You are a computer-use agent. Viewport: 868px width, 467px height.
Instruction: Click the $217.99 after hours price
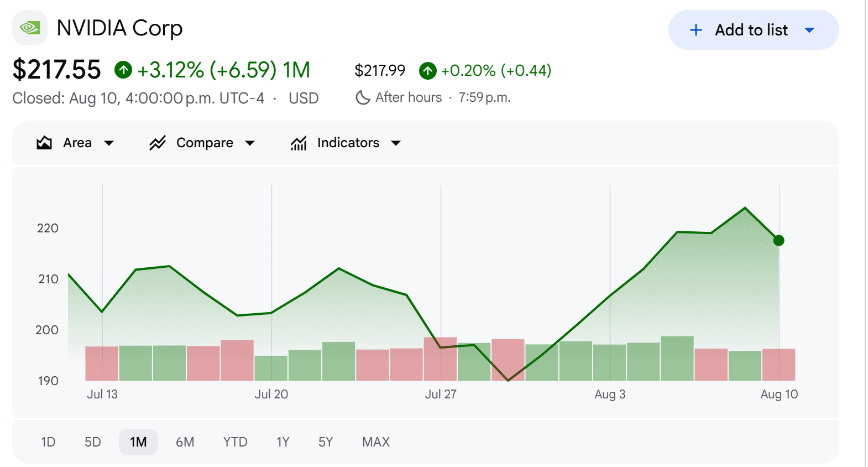tap(380, 70)
